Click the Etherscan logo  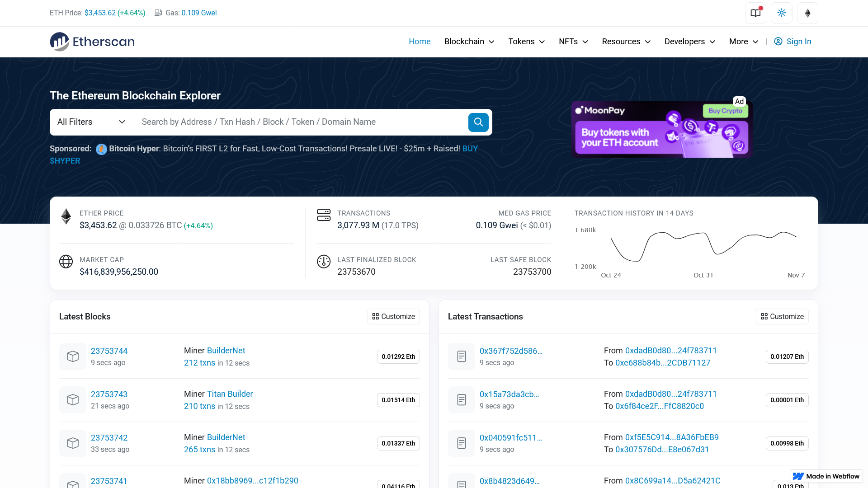click(92, 42)
